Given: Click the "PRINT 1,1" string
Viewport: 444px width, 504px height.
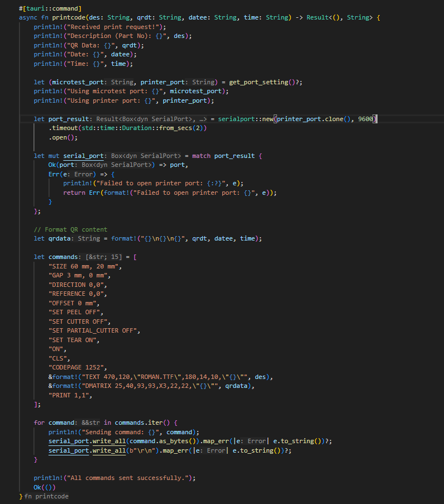Looking at the screenshot, I should point(70,395).
